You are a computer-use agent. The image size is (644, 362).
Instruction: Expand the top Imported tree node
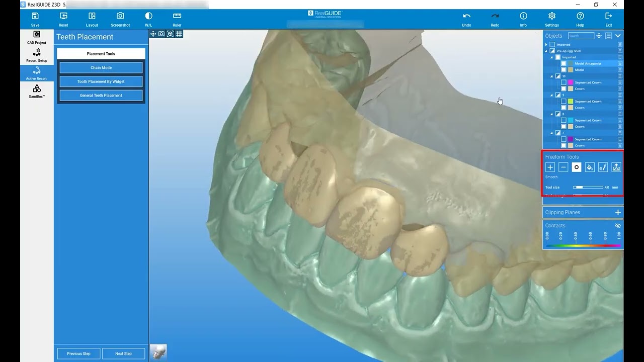[x=546, y=45]
